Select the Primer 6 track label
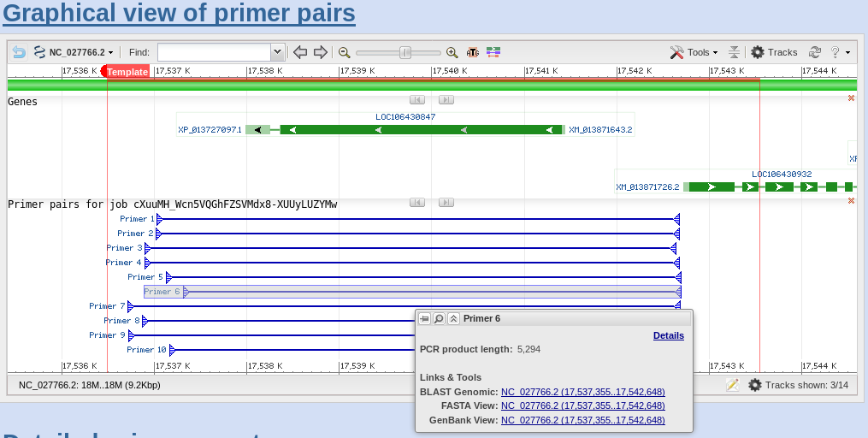Screen dimensions: 868x438 point(162,292)
